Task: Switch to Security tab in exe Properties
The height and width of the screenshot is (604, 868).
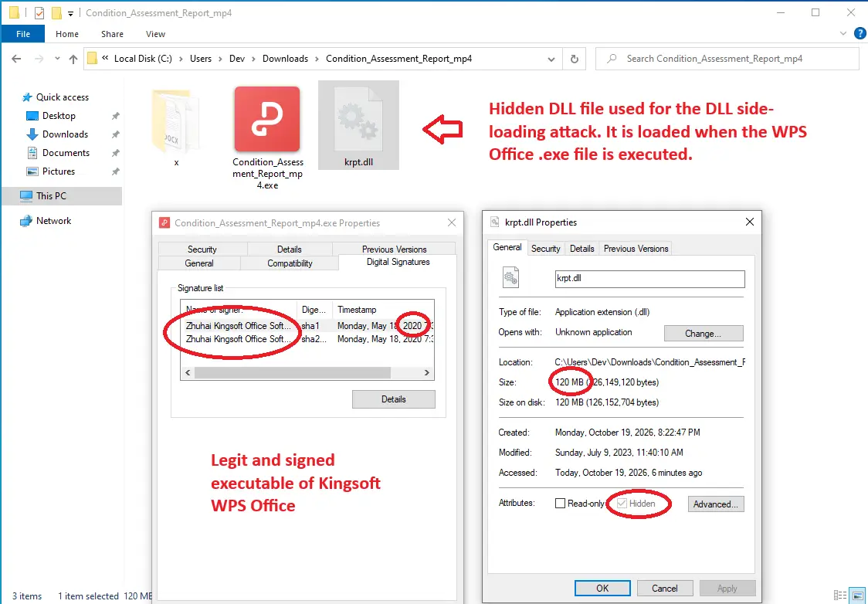Action: 202,249
